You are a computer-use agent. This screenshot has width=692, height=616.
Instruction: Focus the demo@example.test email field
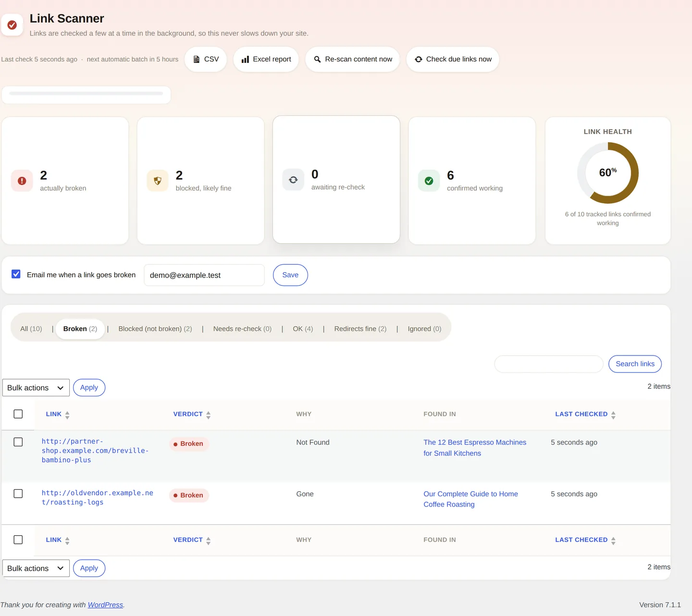click(x=204, y=275)
